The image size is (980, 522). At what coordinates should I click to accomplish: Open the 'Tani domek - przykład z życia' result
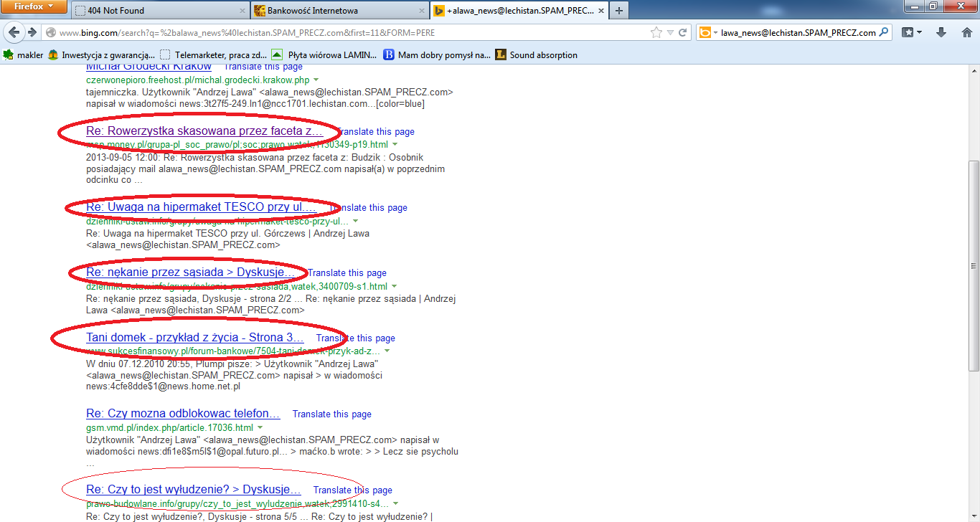[x=194, y=338]
